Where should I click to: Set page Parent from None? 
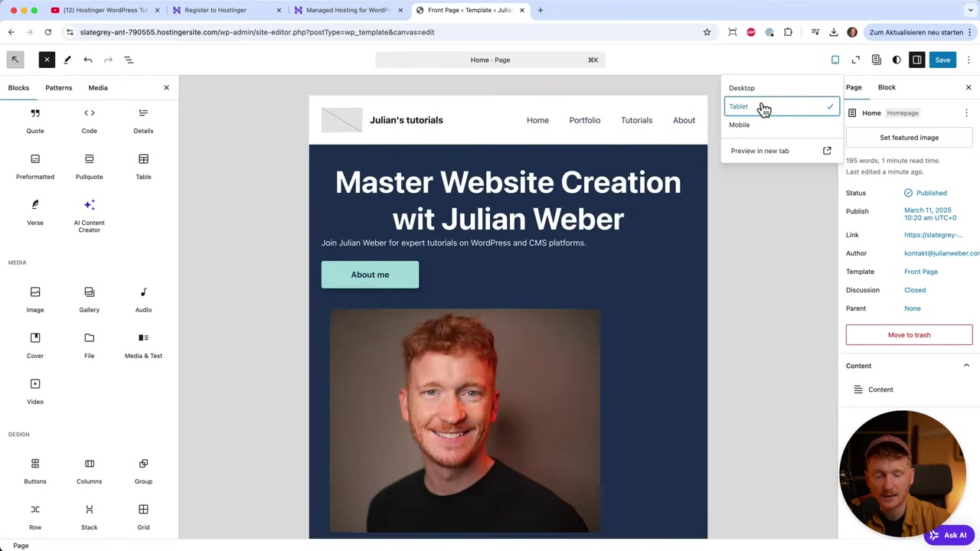pyautogui.click(x=912, y=308)
